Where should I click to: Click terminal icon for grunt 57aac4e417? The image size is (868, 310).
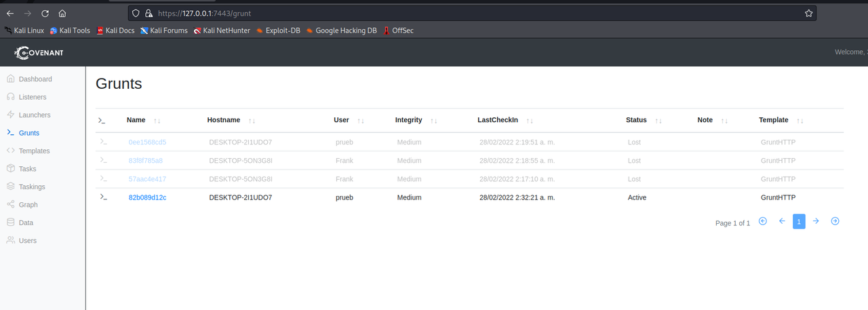point(103,178)
